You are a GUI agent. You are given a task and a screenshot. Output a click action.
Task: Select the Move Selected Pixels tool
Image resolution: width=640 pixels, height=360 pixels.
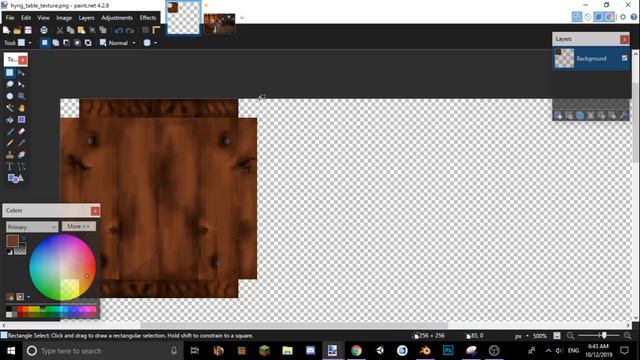(x=22, y=73)
